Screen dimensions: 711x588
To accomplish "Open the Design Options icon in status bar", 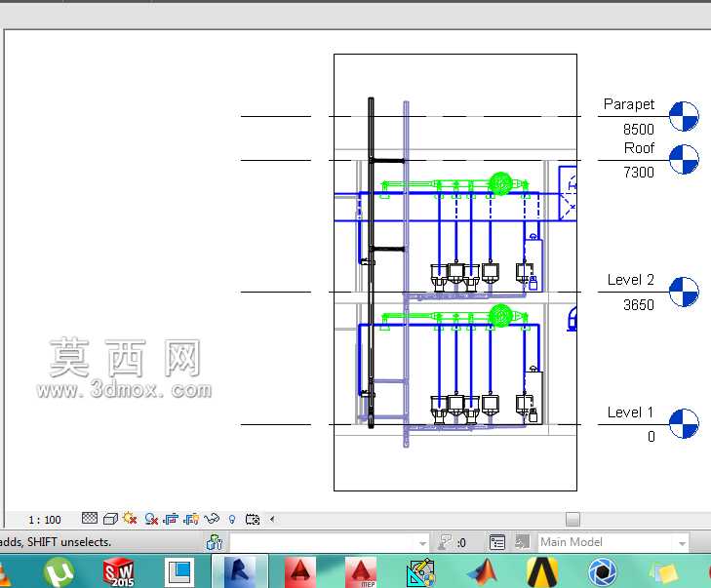I will [497, 542].
